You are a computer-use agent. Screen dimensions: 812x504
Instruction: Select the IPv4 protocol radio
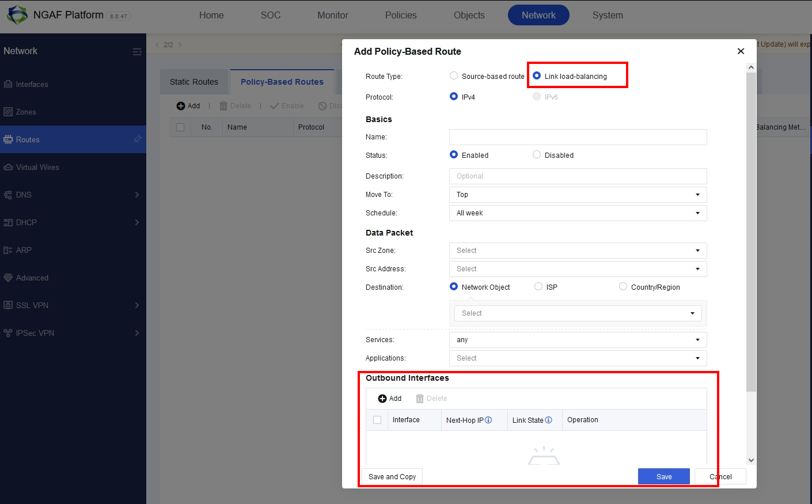tap(454, 96)
